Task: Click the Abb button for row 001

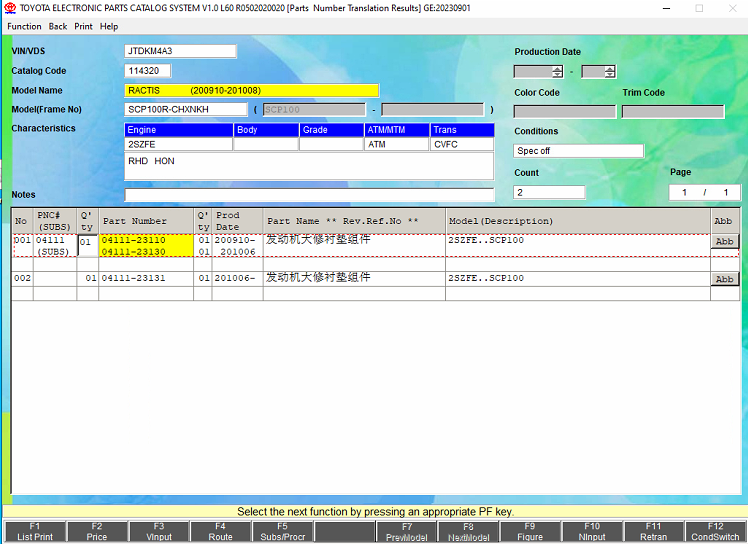Action: [x=725, y=241]
